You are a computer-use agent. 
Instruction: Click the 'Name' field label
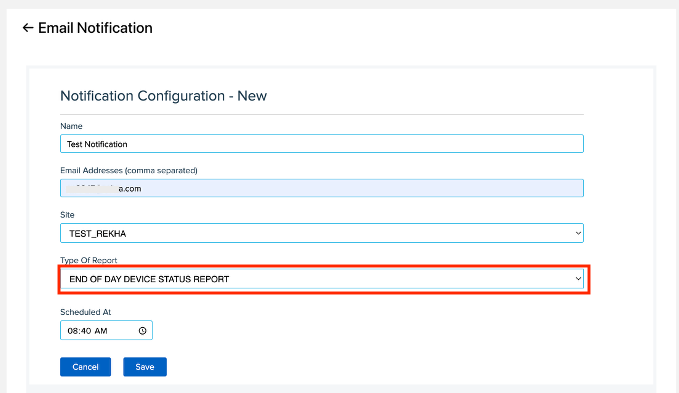71,126
